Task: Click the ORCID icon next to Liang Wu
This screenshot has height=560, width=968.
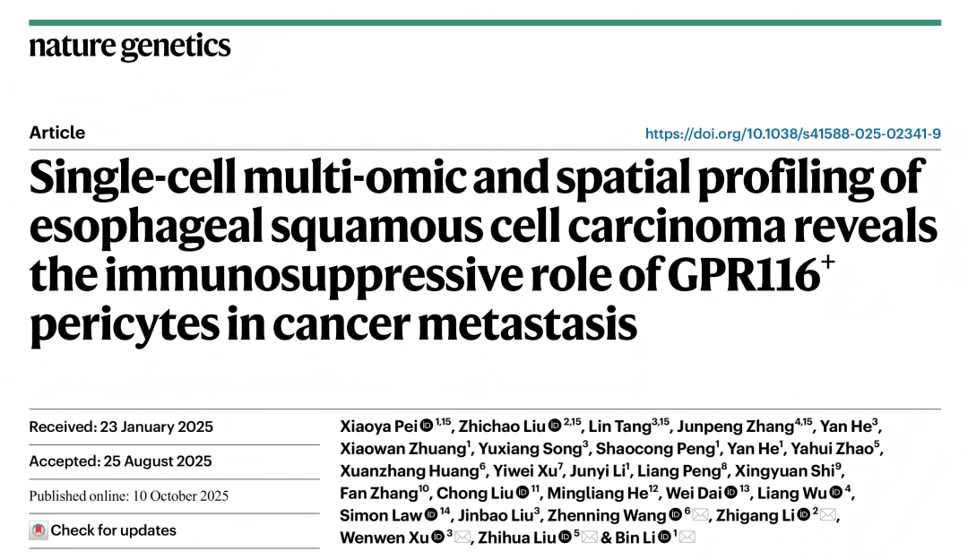Action: point(835,493)
